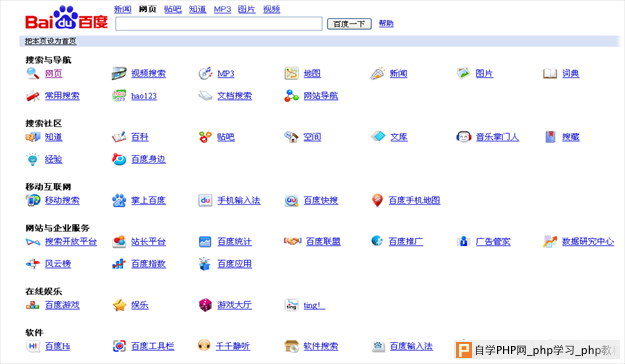Image resolution: width=625 pixels, height=364 pixels.
Task: Click the 千千静听 headphone icon
Action: pos(204,346)
